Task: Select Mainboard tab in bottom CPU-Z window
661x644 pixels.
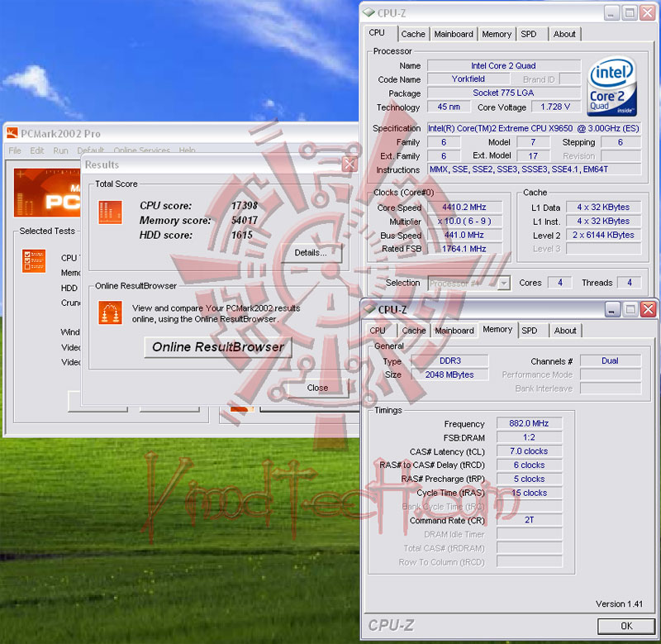Action: [454, 331]
